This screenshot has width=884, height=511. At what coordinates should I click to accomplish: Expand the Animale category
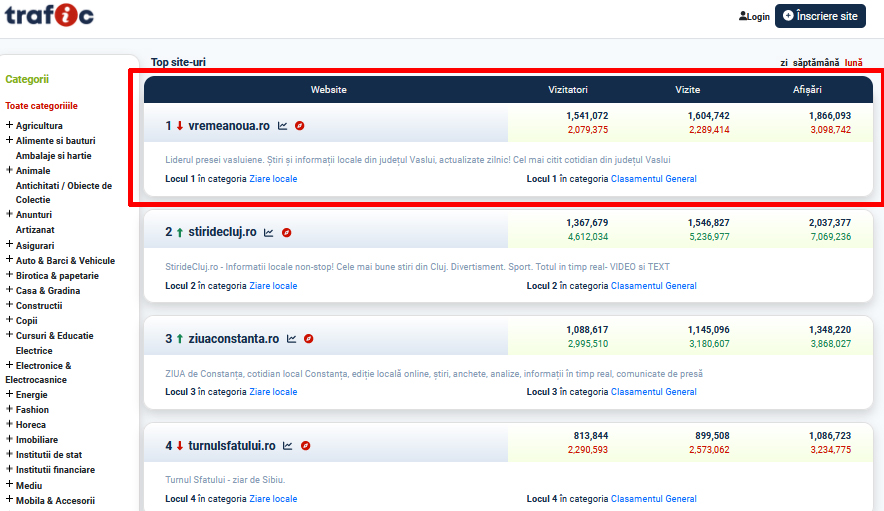tap(9, 170)
